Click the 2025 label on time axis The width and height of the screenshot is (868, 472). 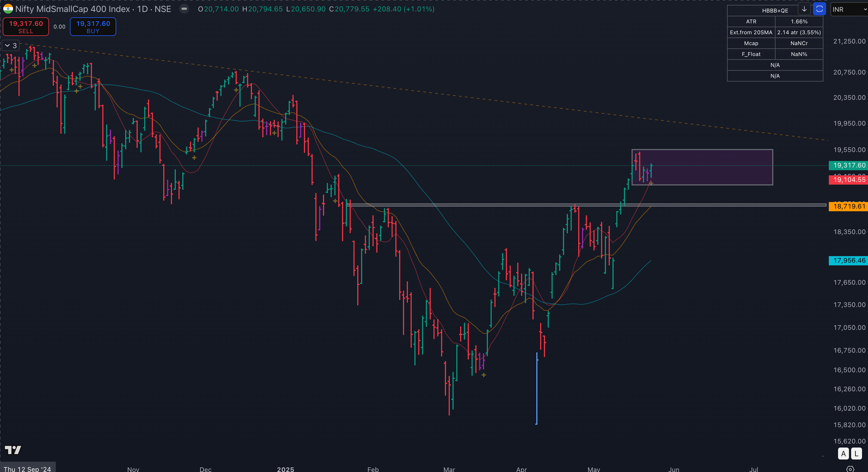tap(285, 469)
